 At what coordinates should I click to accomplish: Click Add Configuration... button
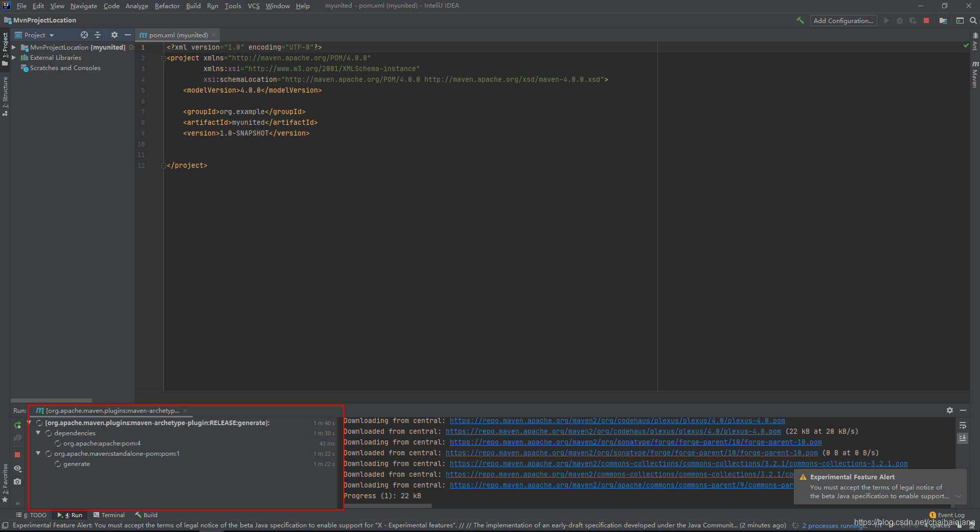coord(843,20)
